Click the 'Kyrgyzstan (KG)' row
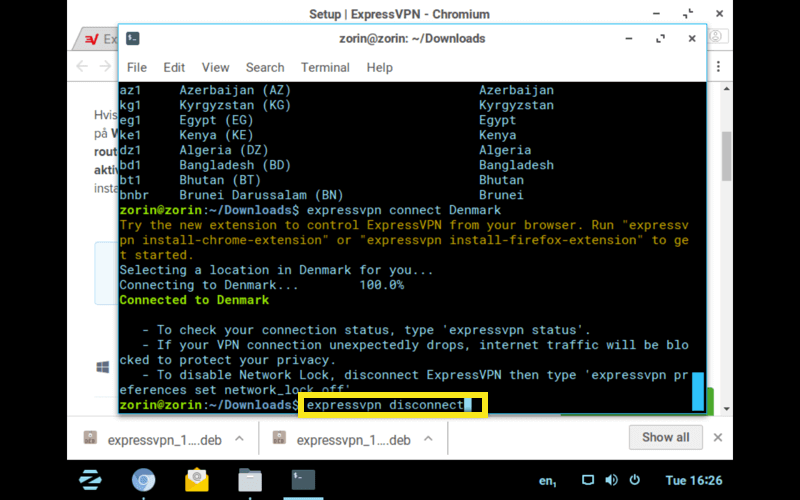The height and width of the screenshot is (500, 800). coord(337,105)
